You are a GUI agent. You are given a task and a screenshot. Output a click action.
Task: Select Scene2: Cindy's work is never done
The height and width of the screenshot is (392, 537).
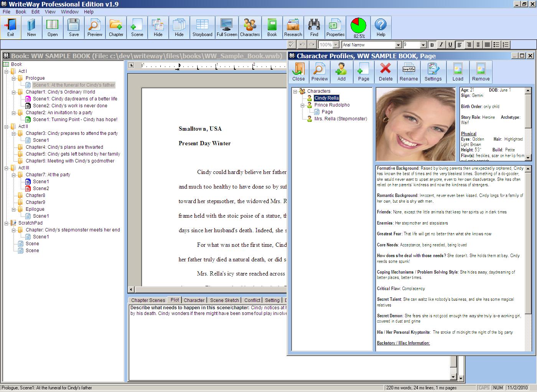click(x=70, y=106)
